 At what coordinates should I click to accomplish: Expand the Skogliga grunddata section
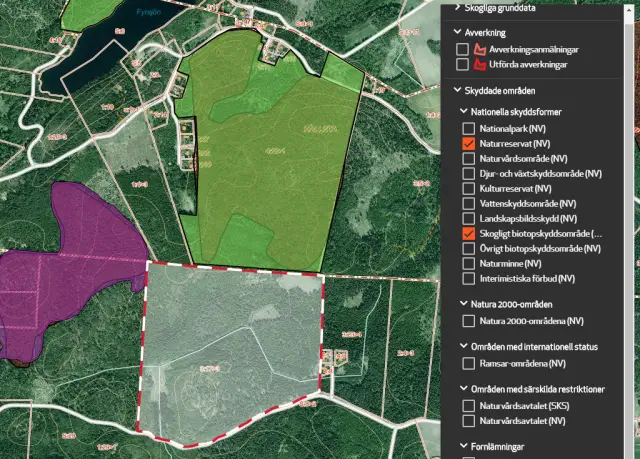pos(457,7)
